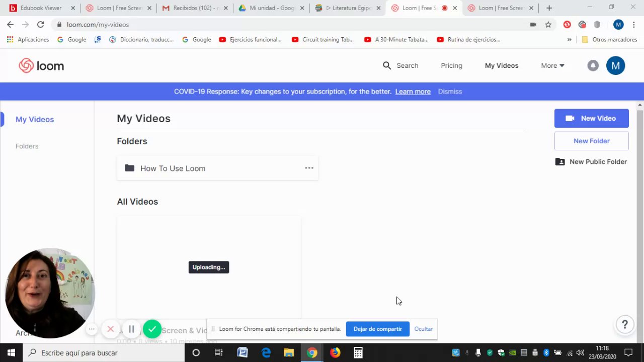Open the M profile avatar in Loom header

[615, 65]
